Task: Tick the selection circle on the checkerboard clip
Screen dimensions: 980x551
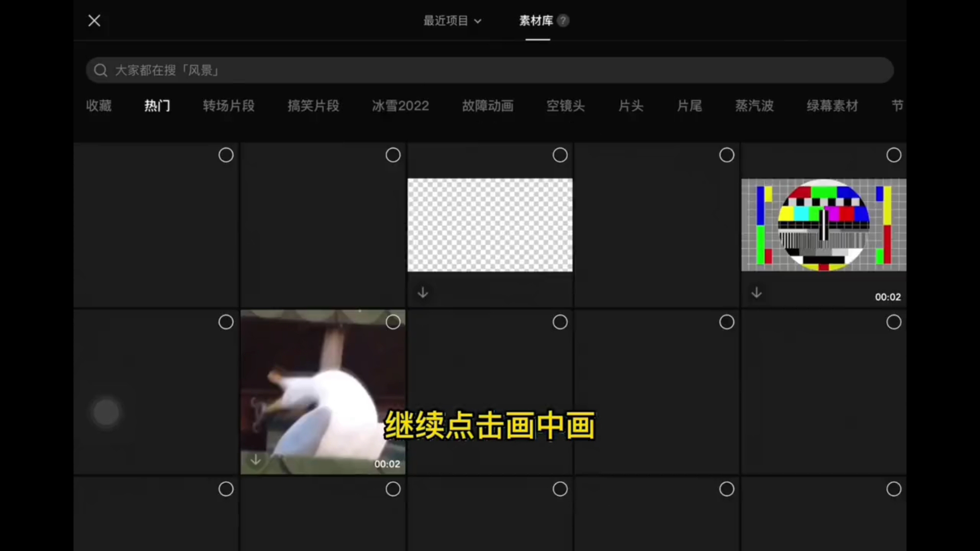Action: pyautogui.click(x=560, y=155)
